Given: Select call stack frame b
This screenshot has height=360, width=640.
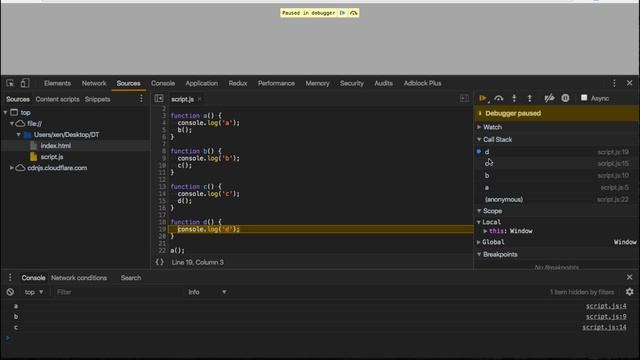Looking at the screenshot, I should coord(556,176).
